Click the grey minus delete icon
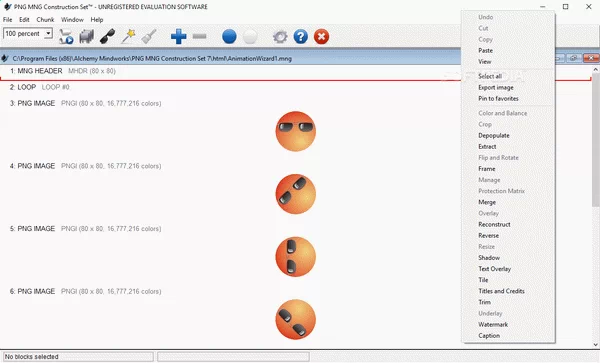This screenshot has width=600, height=363. click(x=199, y=37)
